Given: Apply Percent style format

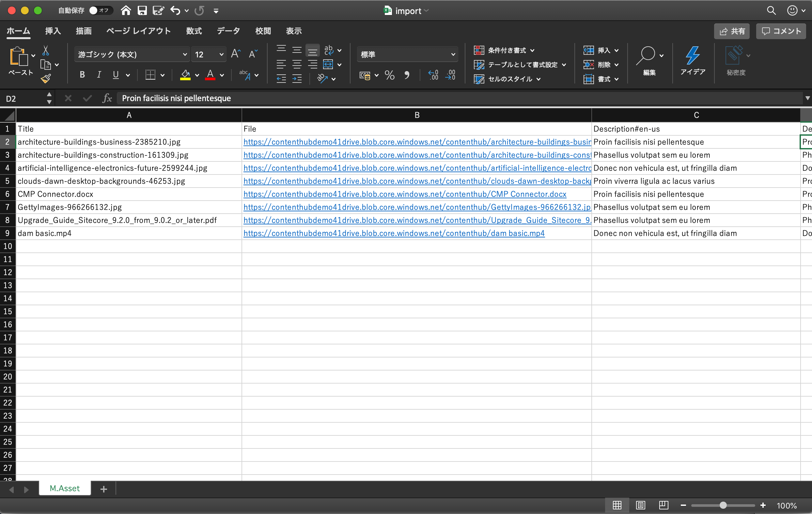Looking at the screenshot, I should [389, 75].
